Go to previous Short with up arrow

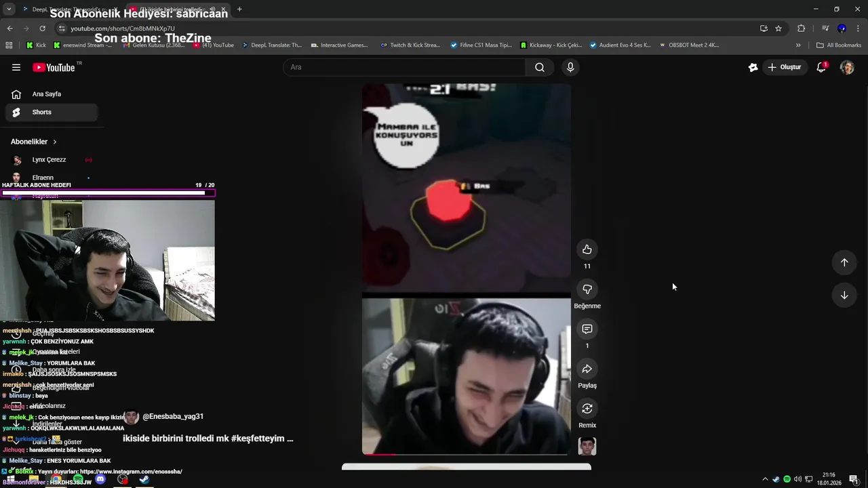pyautogui.click(x=844, y=262)
